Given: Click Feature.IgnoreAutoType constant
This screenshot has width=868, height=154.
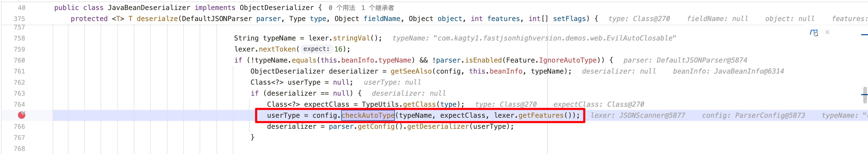Looking at the screenshot, I should [568, 60].
